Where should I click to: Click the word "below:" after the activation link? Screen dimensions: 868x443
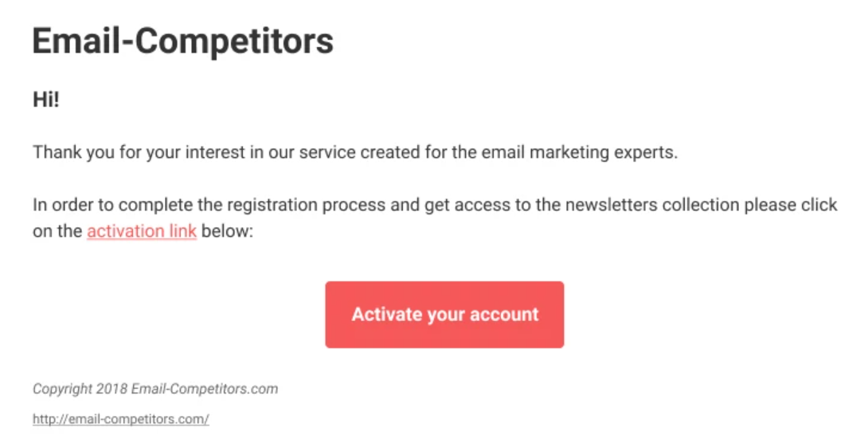point(227,233)
